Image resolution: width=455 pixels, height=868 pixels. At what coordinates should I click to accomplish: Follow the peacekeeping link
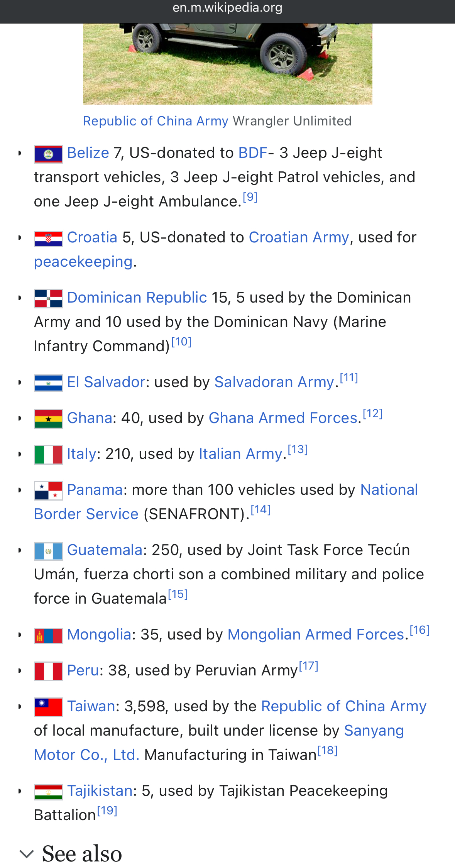(83, 262)
